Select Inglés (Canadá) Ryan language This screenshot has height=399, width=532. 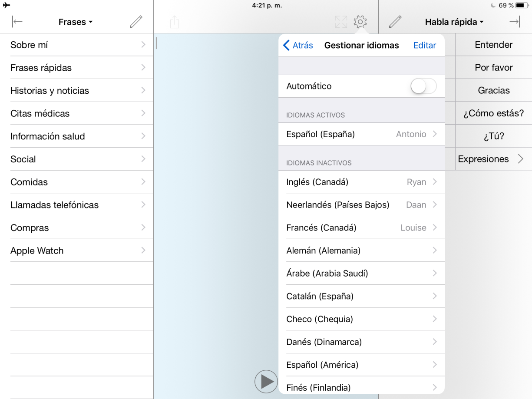tap(361, 182)
